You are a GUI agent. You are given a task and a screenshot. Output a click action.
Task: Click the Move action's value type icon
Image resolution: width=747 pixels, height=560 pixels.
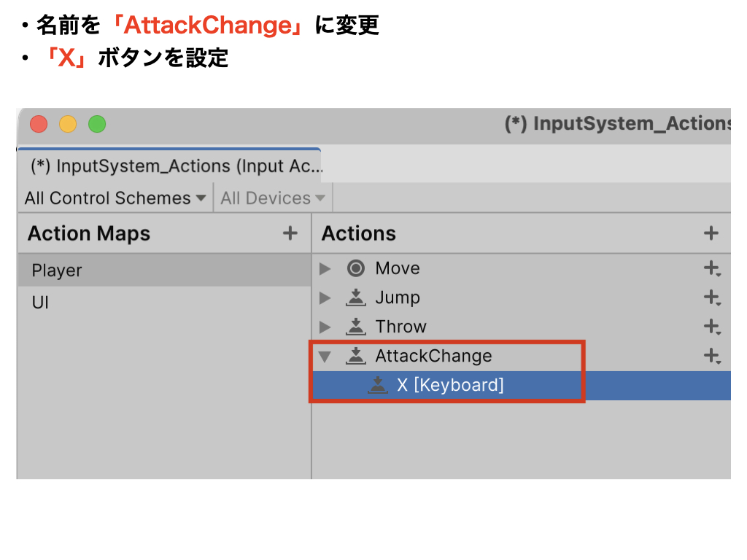click(355, 268)
